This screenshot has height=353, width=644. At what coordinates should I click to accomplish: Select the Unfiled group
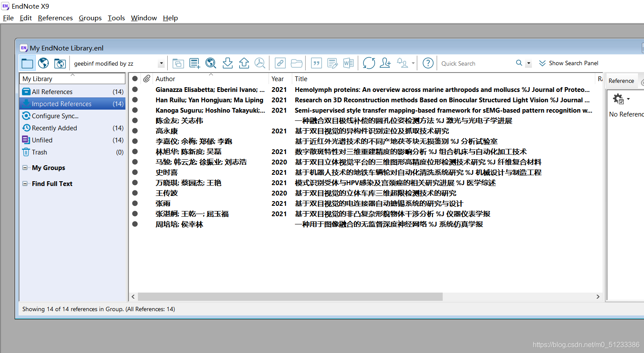click(72, 140)
